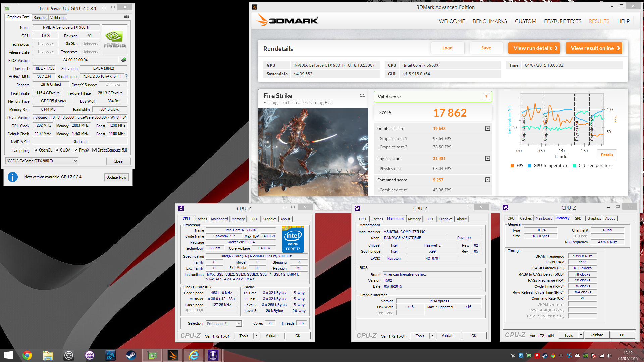Click the Windows Start button
This screenshot has width=644, height=362.
(8, 355)
